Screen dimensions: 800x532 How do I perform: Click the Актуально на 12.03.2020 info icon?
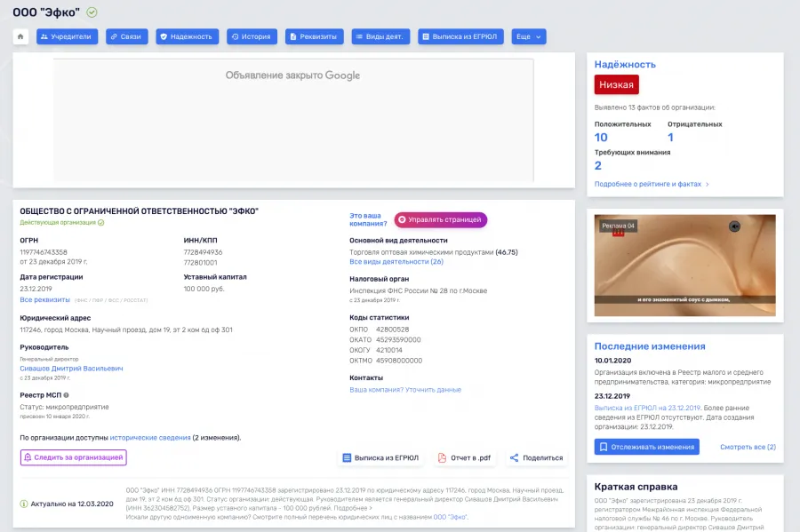(23, 504)
